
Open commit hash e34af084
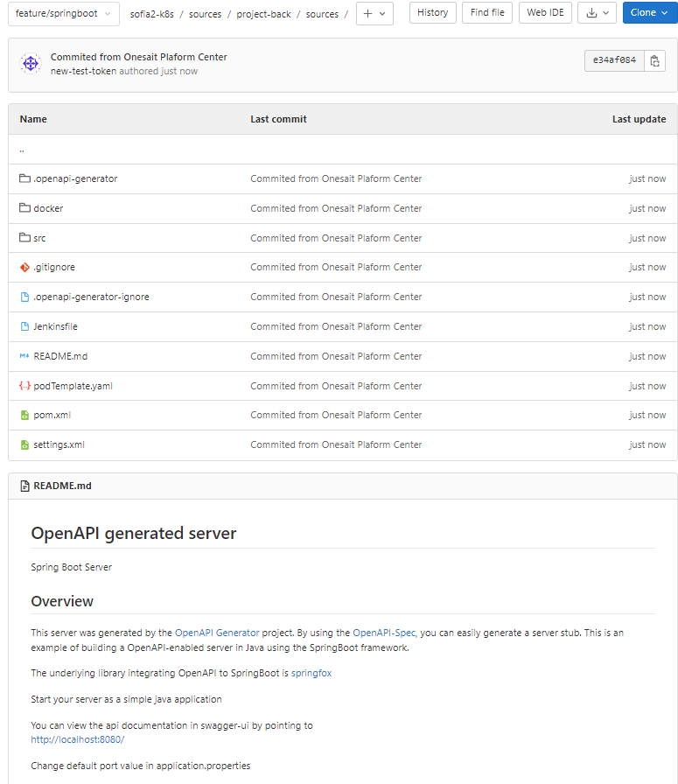coord(614,60)
